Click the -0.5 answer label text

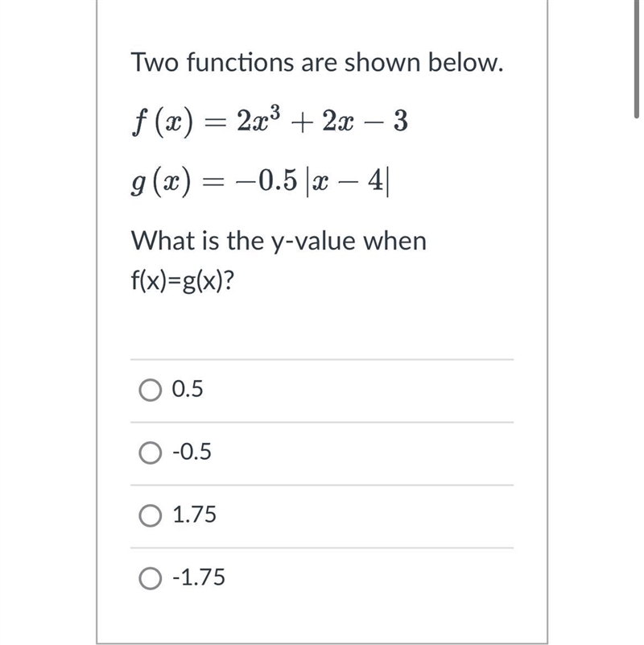(192, 452)
